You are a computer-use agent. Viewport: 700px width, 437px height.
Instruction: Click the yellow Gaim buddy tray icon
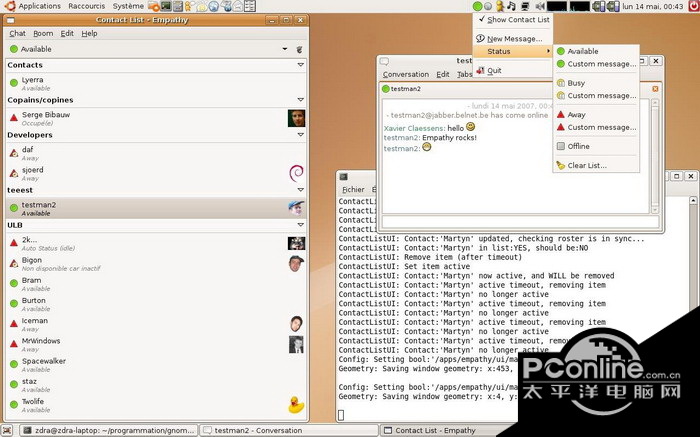click(x=500, y=6)
